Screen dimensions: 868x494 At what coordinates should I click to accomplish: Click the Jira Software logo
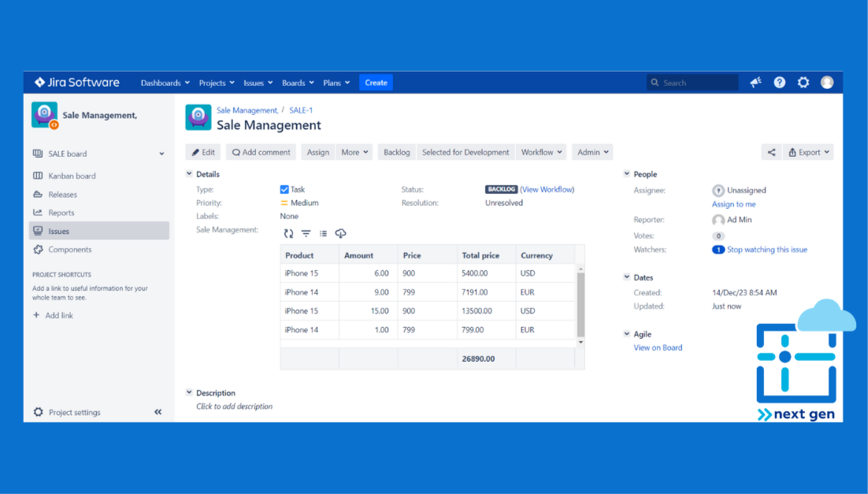[x=77, y=83]
